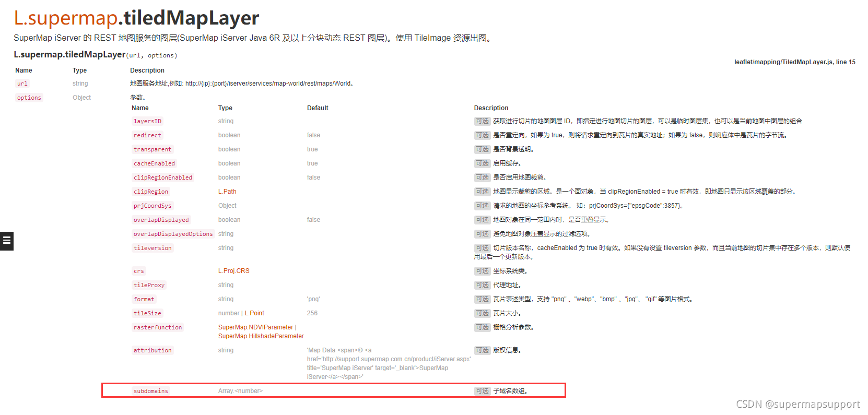Image resolution: width=868 pixels, height=415 pixels.
Task: Select the attribution default 'Map Data' value
Action: (x=389, y=363)
